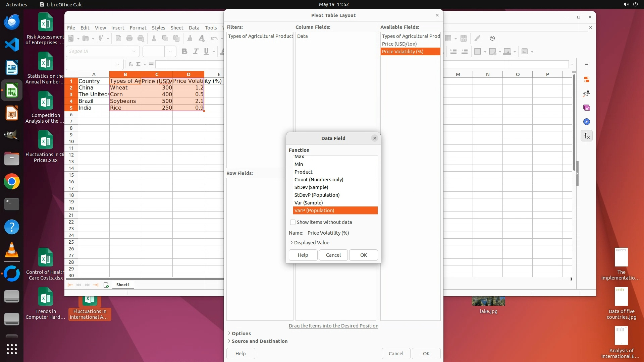This screenshot has height=362, width=644.
Task: Switch to the Sheet1 tab
Action: pyautogui.click(x=123, y=285)
